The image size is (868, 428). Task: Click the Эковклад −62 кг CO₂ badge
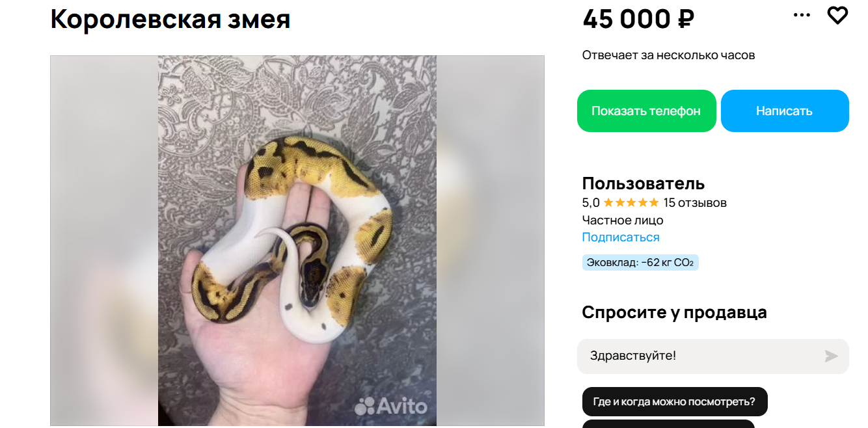tap(640, 263)
